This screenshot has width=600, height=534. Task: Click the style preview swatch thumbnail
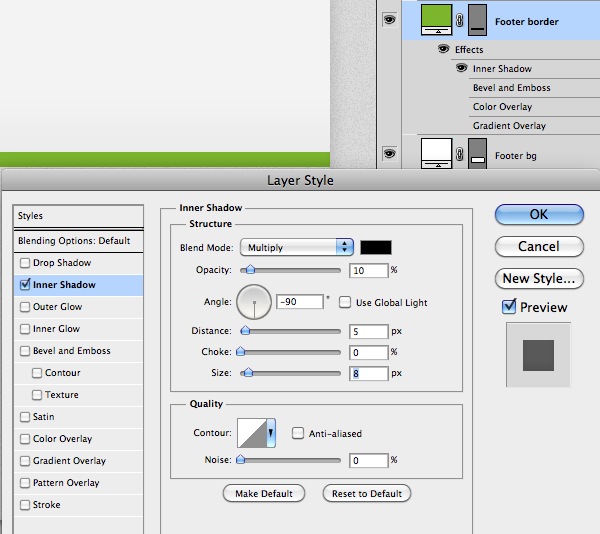click(538, 355)
